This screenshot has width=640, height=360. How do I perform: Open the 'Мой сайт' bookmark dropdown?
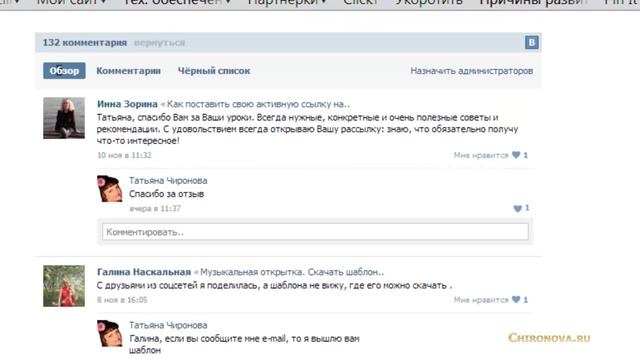71,2
